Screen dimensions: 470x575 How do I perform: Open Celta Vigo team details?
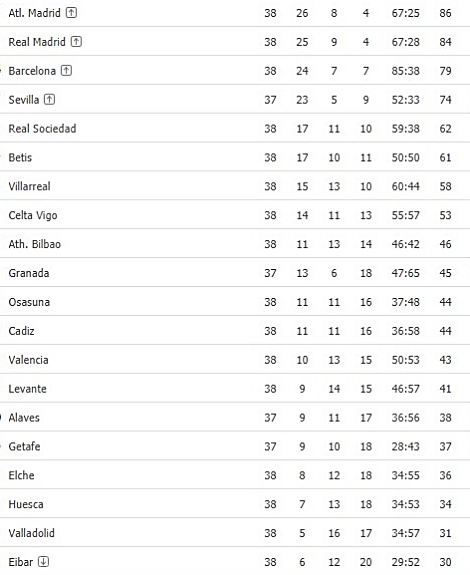[33, 215]
